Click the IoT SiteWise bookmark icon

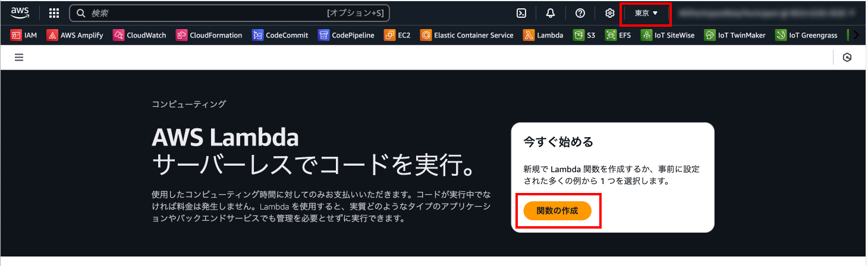point(646,35)
